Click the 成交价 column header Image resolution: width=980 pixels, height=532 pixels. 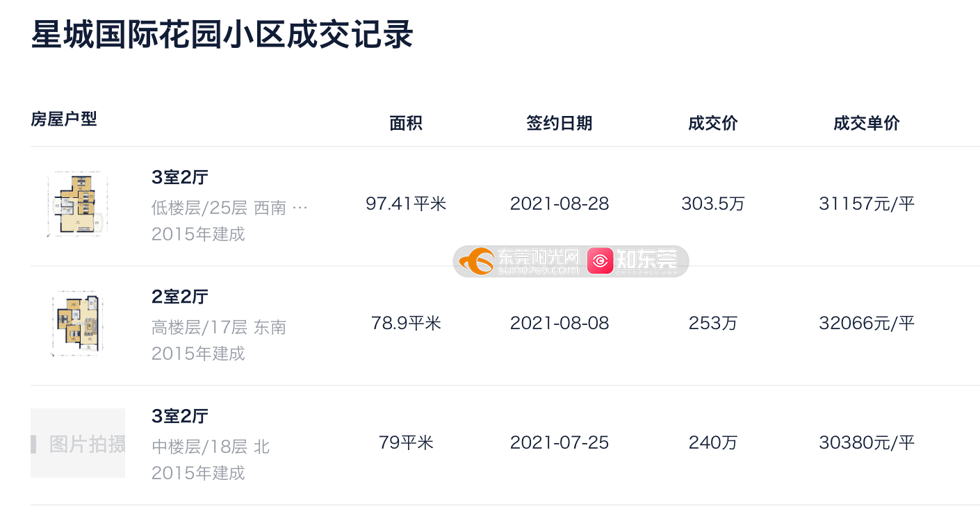coord(713,124)
